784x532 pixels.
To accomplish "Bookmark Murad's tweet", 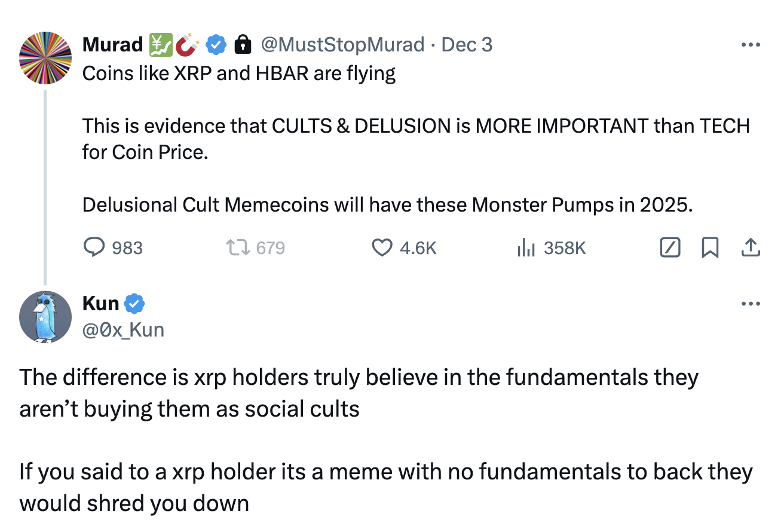I will click(710, 247).
